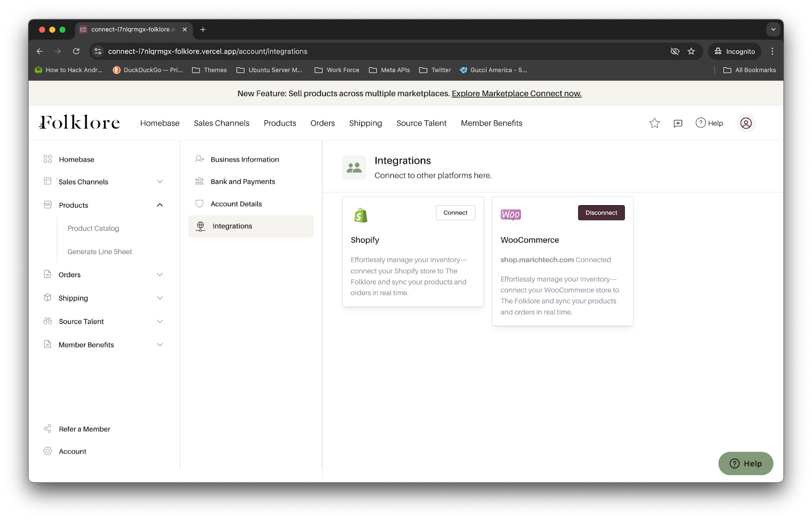Click the Business Information person icon
The width and height of the screenshot is (812, 520).
tap(200, 159)
